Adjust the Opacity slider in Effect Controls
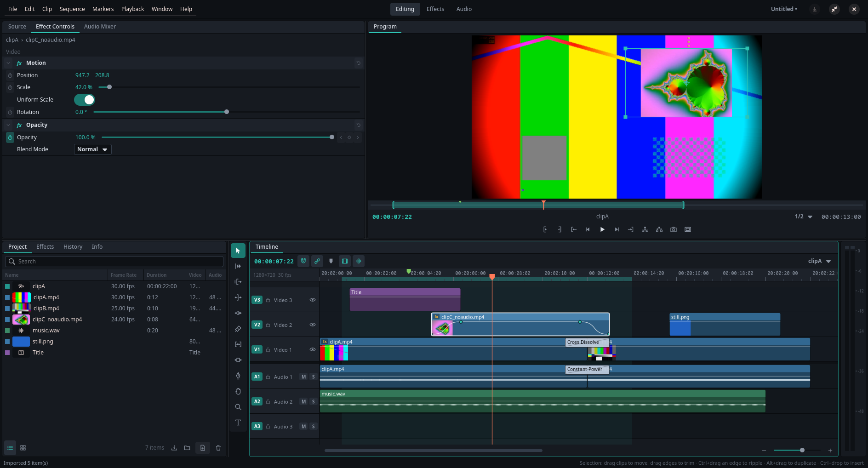The image size is (868, 468). [217, 137]
